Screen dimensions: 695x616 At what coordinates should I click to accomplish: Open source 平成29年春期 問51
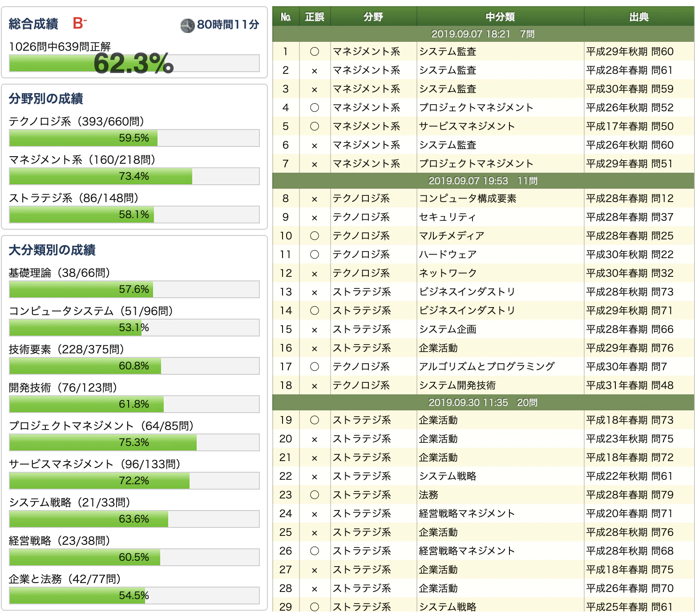[630, 164]
